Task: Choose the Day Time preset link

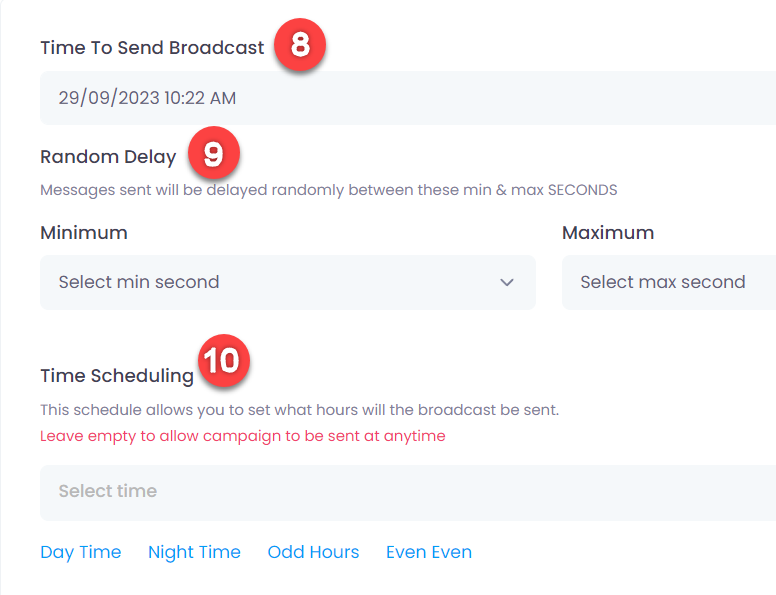Action: point(81,552)
